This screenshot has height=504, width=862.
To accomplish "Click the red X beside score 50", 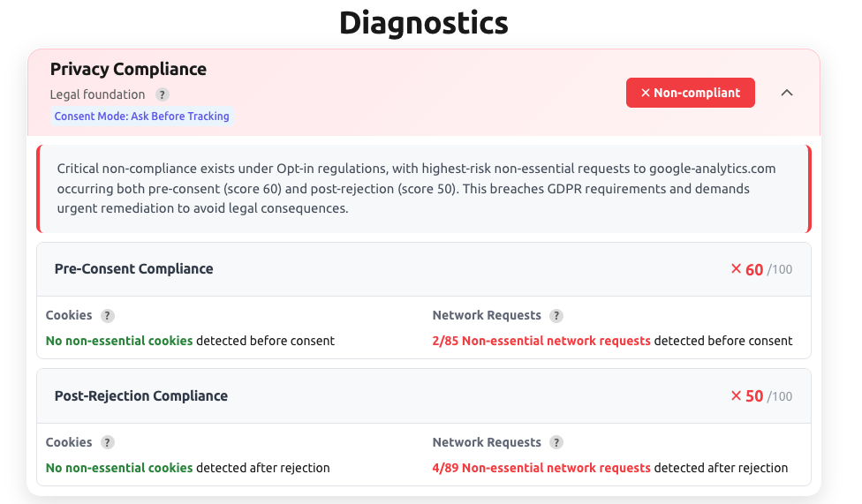I will point(736,395).
